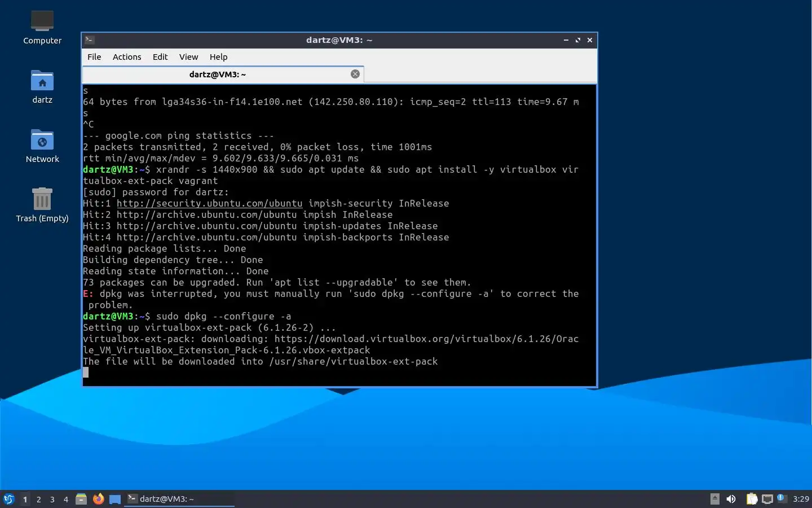The width and height of the screenshot is (812, 508).
Task: Open the volume speaker tray icon
Action: (x=731, y=499)
